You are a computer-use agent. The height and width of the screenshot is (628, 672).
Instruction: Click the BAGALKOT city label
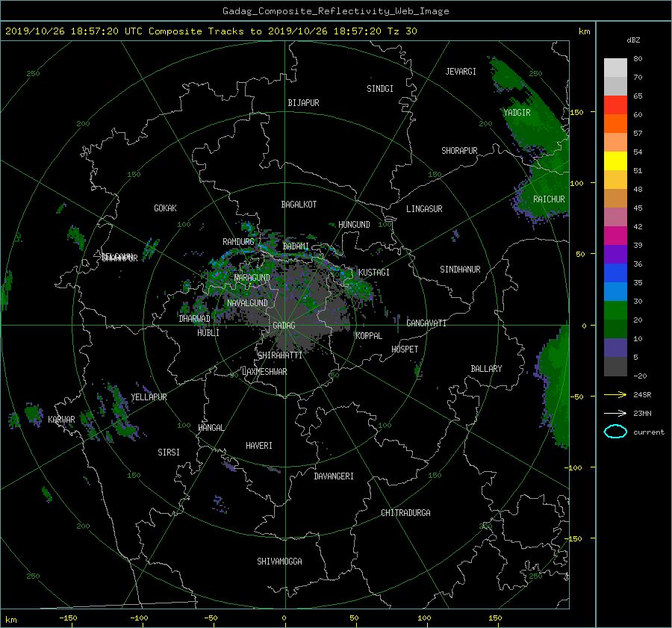(x=299, y=205)
